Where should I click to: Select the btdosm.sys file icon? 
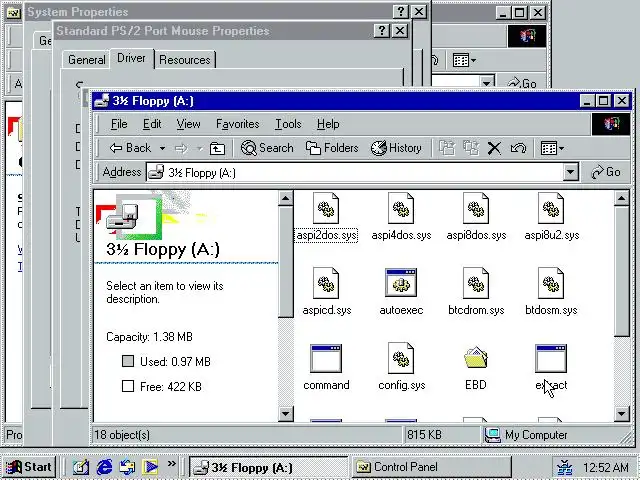(551, 283)
